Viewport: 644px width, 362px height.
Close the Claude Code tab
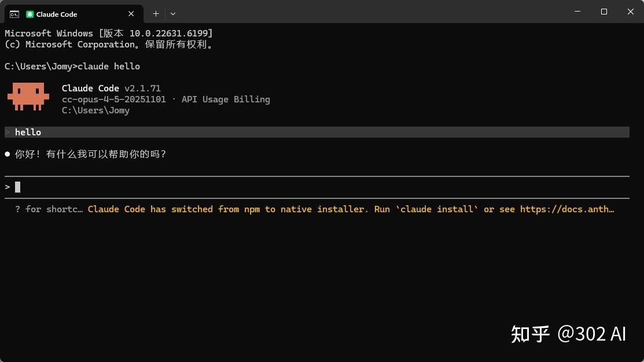tap(131, 13)
